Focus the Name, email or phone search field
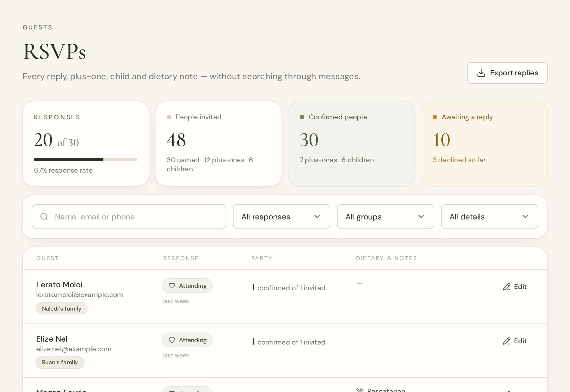The height and width of the screenshot is (392, 570). (x=129, y=217)
